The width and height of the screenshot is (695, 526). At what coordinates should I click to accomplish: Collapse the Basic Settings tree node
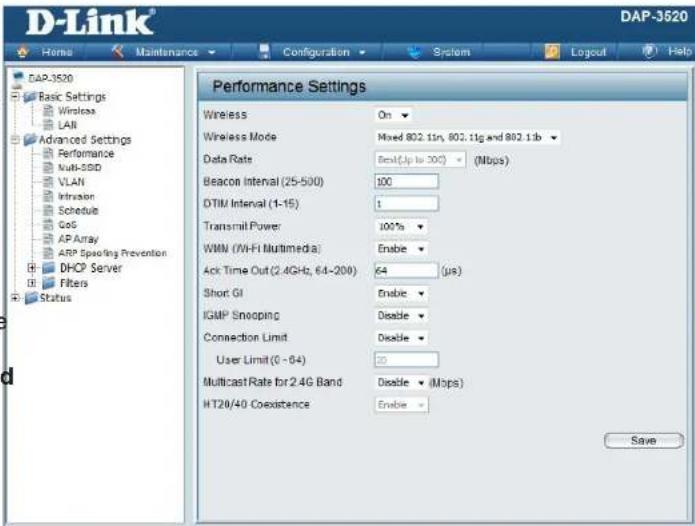15,96
